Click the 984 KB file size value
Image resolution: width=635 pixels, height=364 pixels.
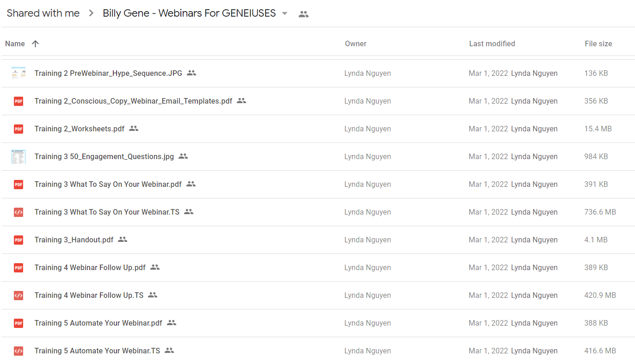click(596, 156)
